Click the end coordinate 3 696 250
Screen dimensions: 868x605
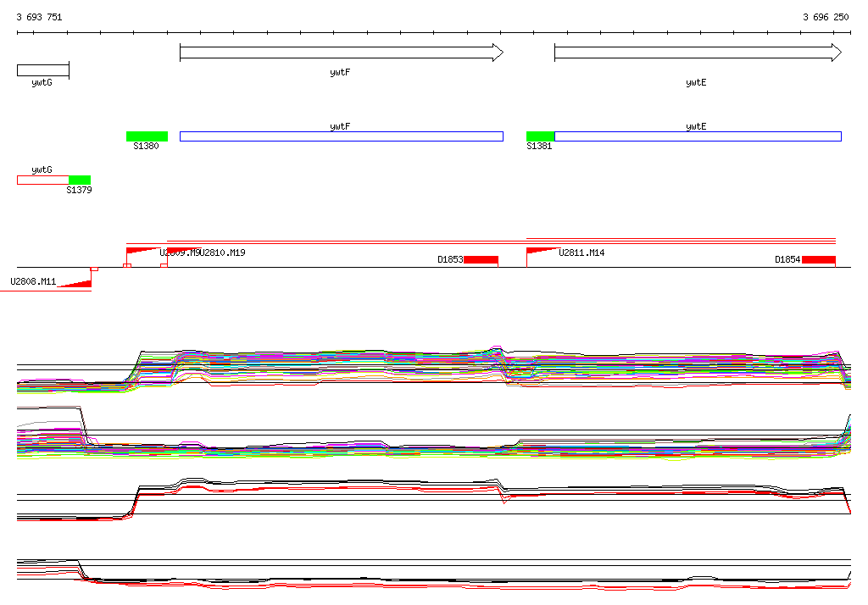coord(826,17)
